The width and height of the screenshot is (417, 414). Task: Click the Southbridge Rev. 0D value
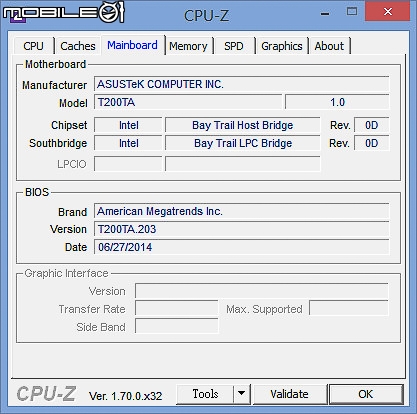click(371, 143)
